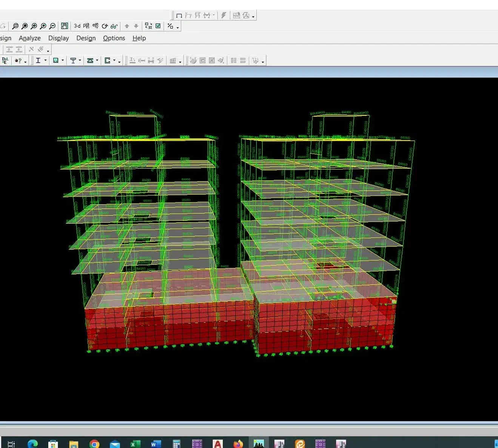Screen dimensions: 498x448
Task: Open the Help menu
Action: click(x=139, y=38)
